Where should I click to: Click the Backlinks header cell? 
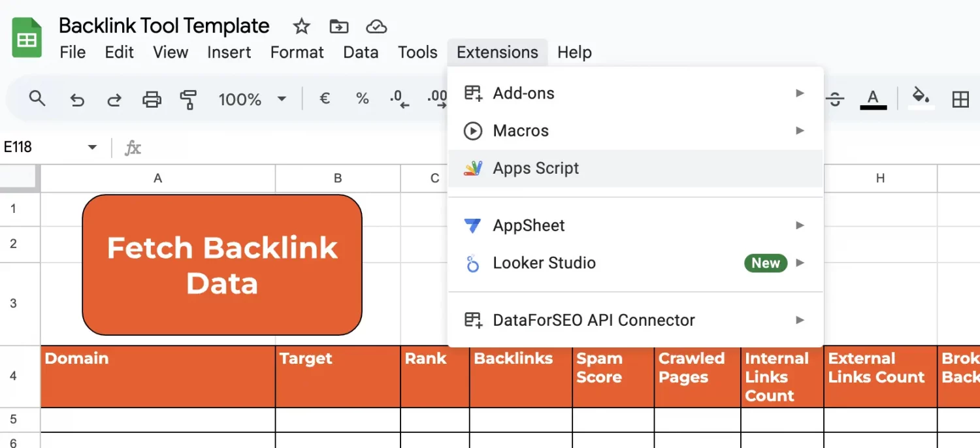[x=521, y=377]
